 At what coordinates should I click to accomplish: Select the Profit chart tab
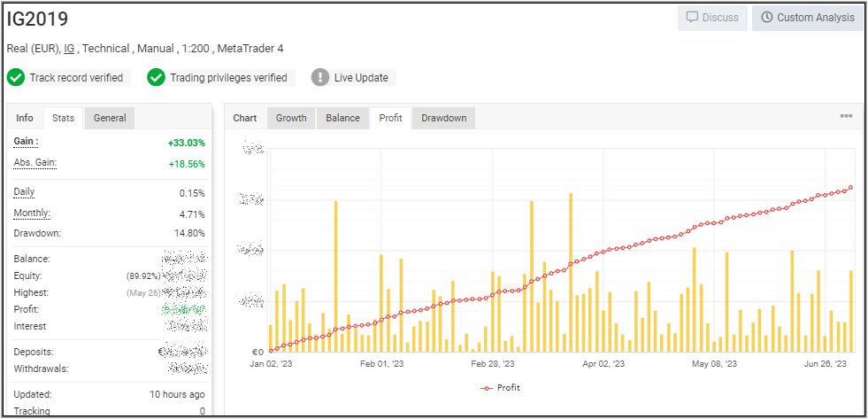click(x=390, y=118)
